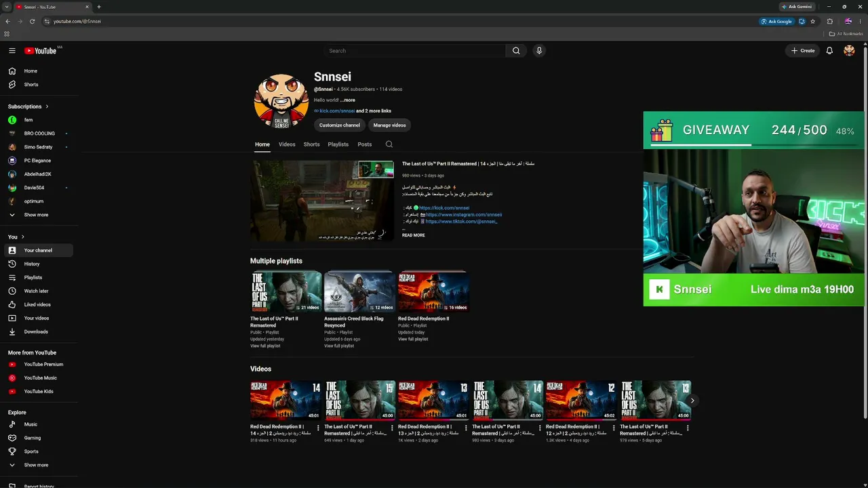Open the Davie504 subscription
The height and width of the screenshot is (488, 868).
coord(39,188)
